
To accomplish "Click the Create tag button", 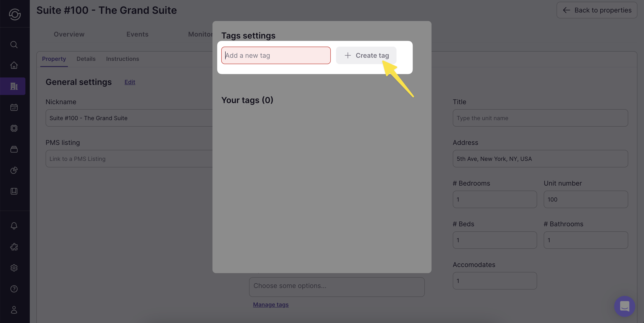I will tap(366, 55).
